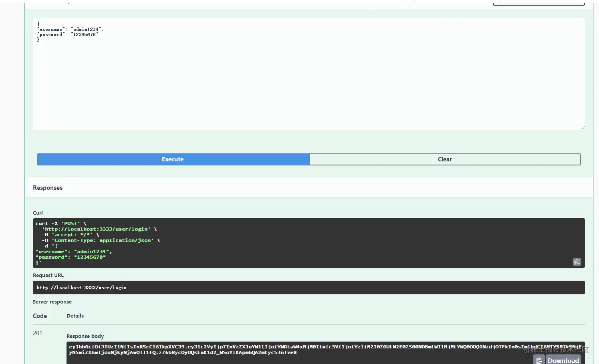Click the "Details" column header
The image size is (599, 364).
pyautogui.click(x=75, y=316)
